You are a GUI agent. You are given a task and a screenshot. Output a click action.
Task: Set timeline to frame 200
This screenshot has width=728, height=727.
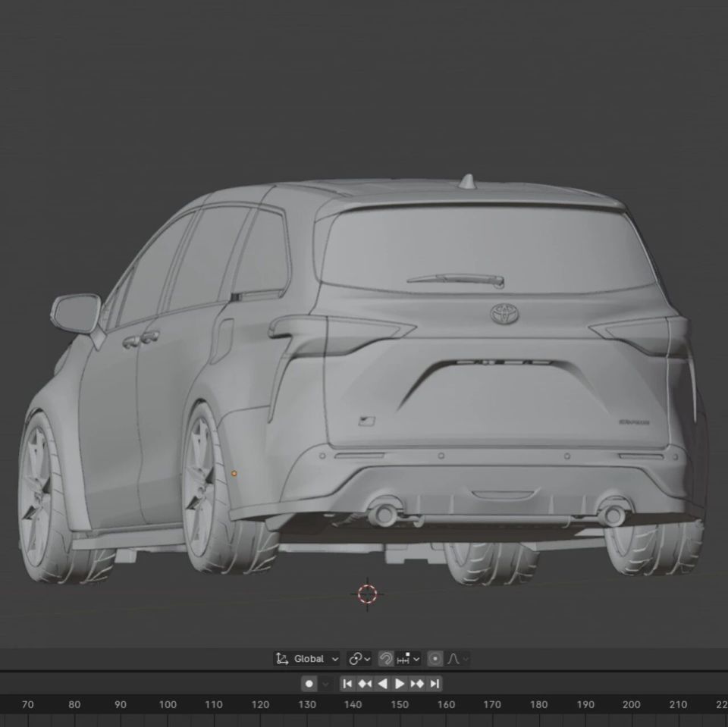632,705
